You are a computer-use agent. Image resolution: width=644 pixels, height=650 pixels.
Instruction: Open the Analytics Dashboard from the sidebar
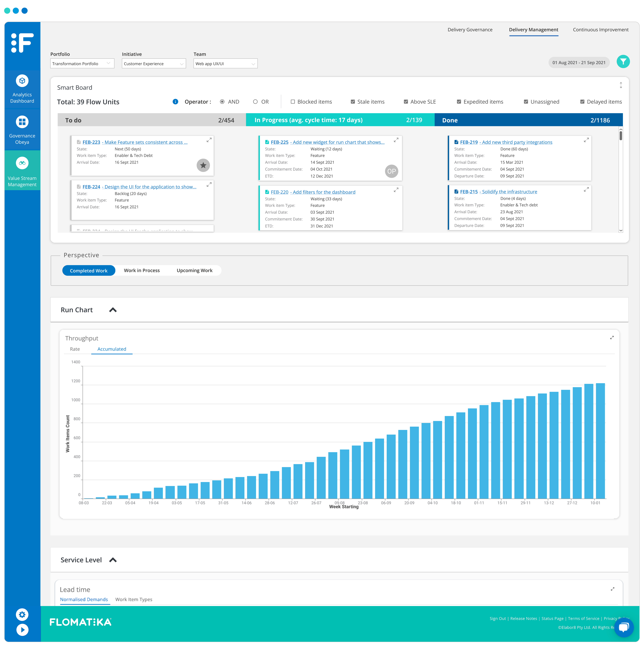point(22,88)
